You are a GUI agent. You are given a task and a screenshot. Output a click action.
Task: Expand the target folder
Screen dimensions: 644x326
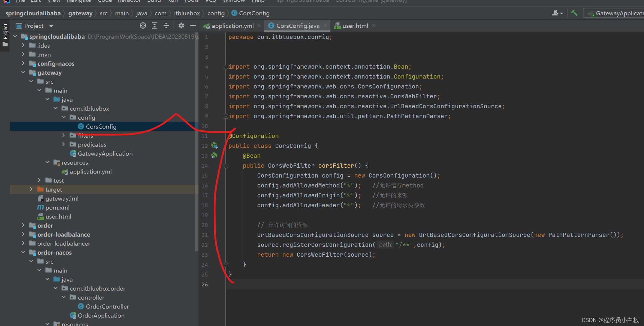click(31, 190)
